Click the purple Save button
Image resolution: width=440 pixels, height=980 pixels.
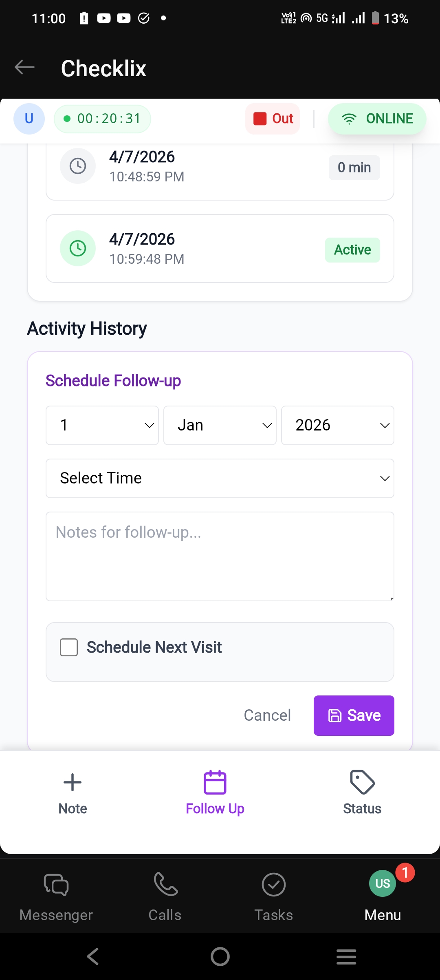(354, 715)
